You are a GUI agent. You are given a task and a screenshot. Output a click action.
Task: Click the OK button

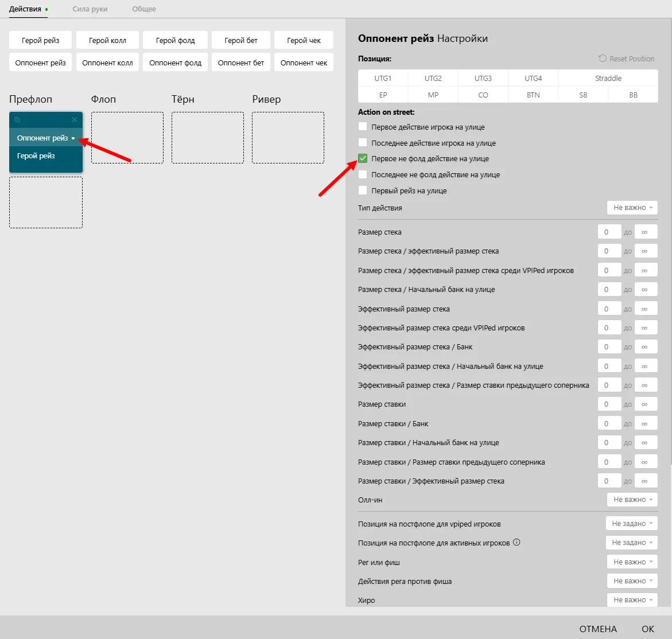click(x=648, y=629)
